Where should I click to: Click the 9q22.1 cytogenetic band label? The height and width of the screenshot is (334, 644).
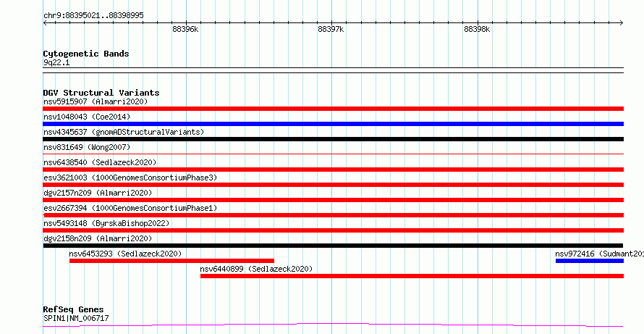click(x=56, y=63)
